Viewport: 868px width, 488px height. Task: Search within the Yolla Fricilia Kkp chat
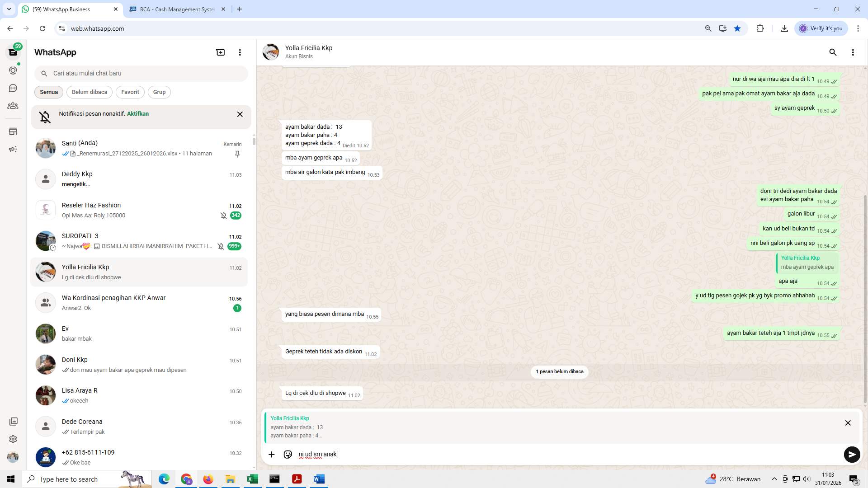[x=833, y=52]
